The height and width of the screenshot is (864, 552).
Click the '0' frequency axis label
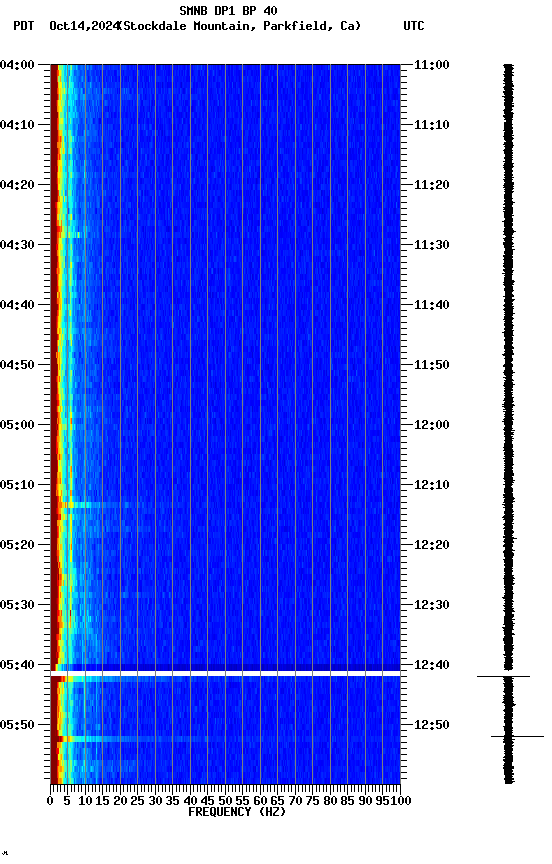pos(51,801)
